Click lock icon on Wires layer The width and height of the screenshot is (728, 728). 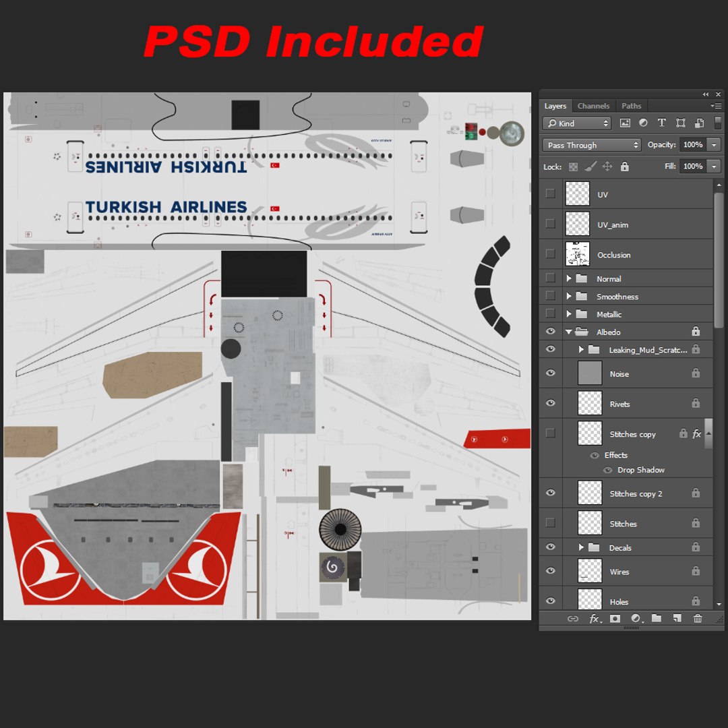tap(695, 571)
